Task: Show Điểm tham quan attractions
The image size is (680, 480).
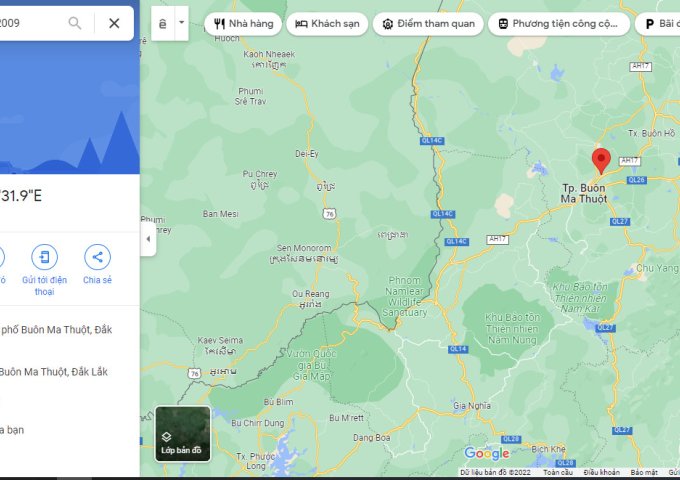Action: pyautogui.click(x=428, y=24)
